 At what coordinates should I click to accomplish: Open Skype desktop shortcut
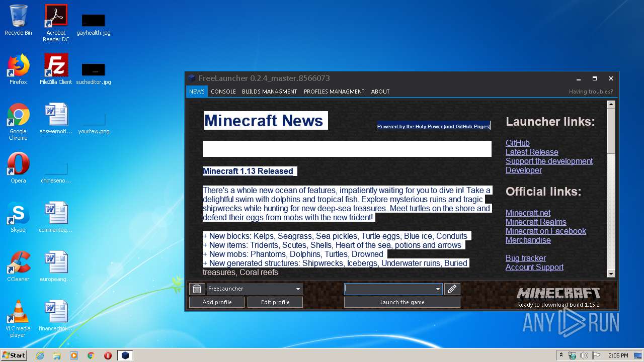pos(18,217)
